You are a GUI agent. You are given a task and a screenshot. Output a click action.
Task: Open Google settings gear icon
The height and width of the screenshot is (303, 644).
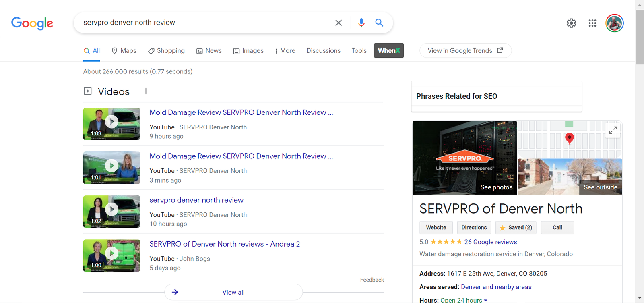[x=571, y=23]
